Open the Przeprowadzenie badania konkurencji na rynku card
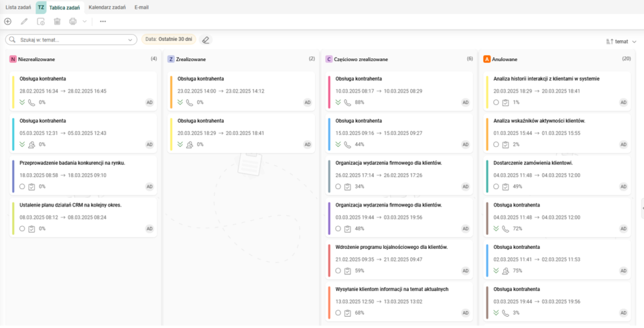 [x=83, y=174]
